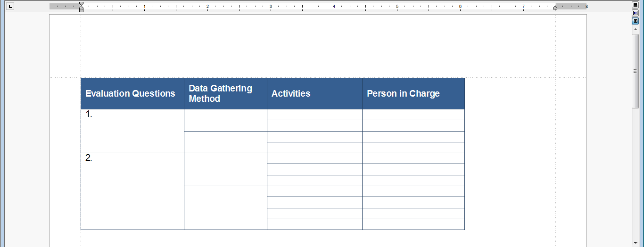Viewport: 644px width, 247px height.
Task: Click the number 3 on the horizontal ruler
Action: 271,7
